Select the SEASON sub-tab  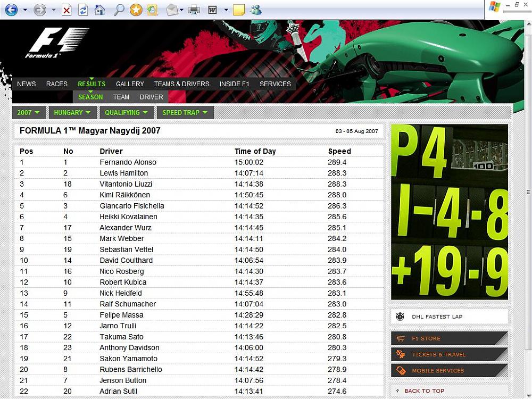(x=90, y=97)
